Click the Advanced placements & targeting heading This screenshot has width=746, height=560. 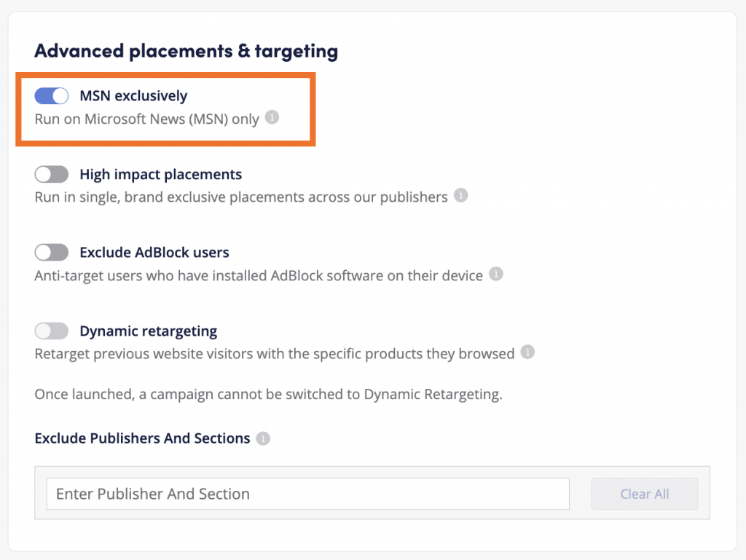pos(186,51)
